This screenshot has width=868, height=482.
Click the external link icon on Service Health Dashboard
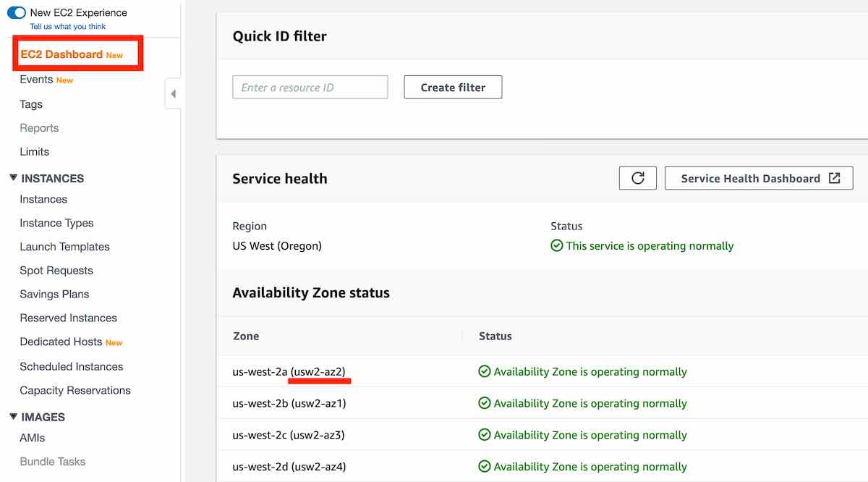click(x=835, y=178)
